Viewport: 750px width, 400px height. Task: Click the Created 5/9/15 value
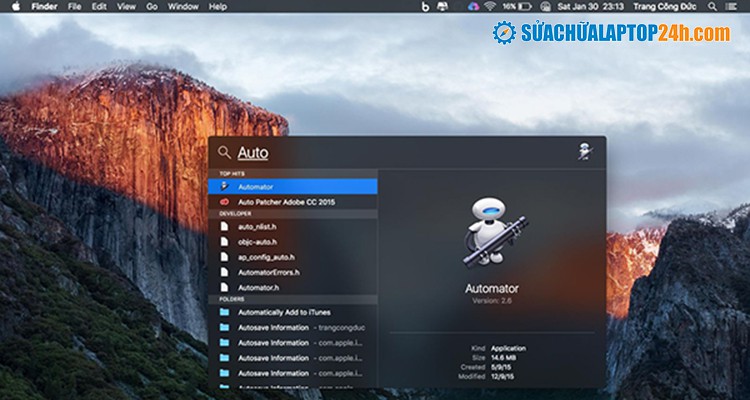pos(502,367)
